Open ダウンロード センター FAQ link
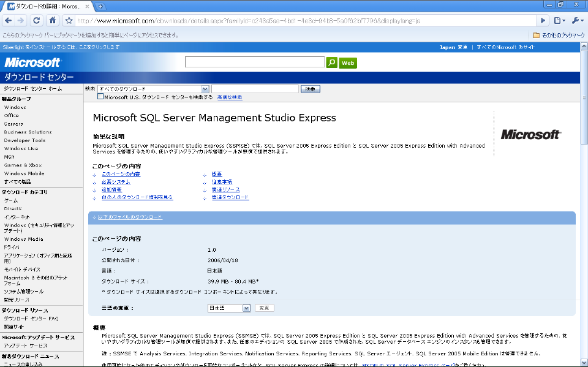588x367 pixels. click(31, 319)
